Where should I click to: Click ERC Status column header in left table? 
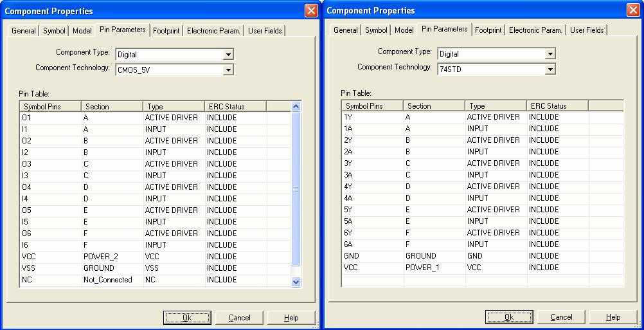coord(235,106)
